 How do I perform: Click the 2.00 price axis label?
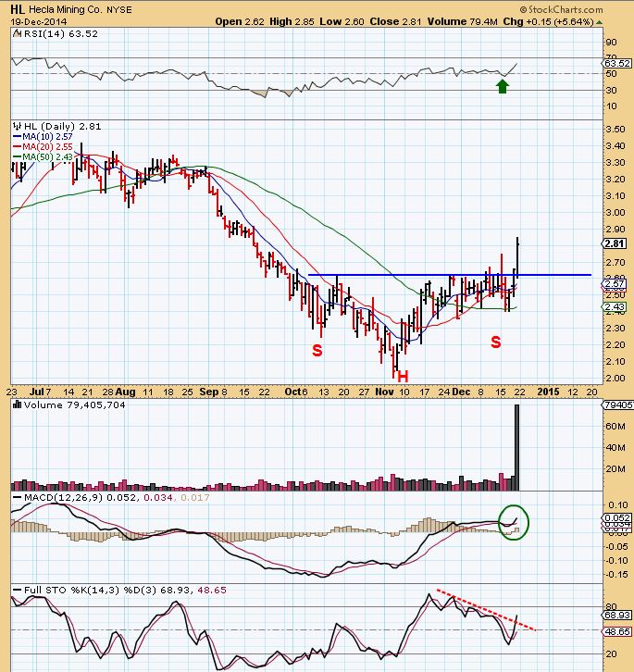[x=615, y=378]
